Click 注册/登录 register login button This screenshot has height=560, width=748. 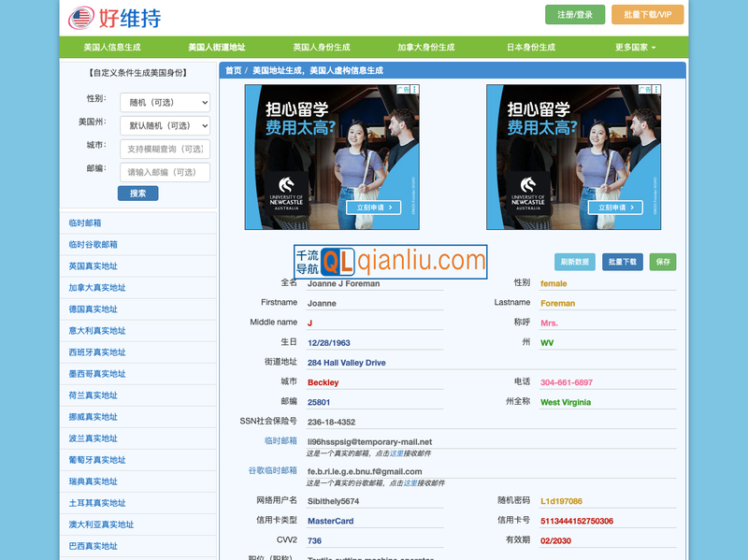[x=575, y=15]
